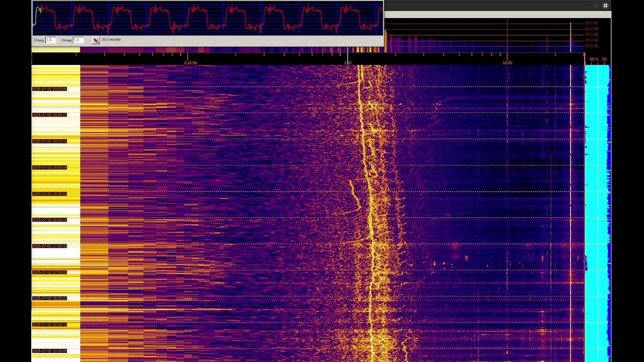Click the -50 % amplitude scale label

[x=594, y=59]
